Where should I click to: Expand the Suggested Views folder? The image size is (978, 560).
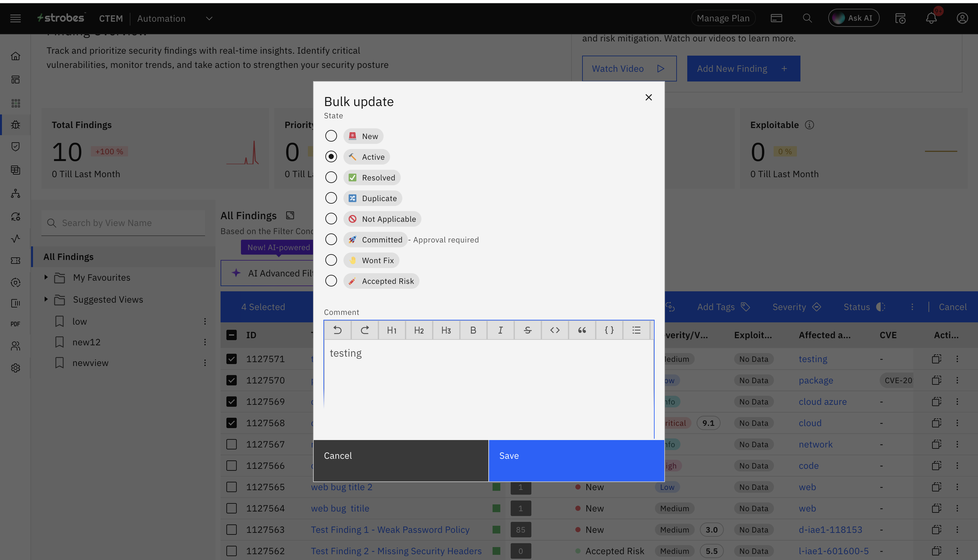click(46, 299)
